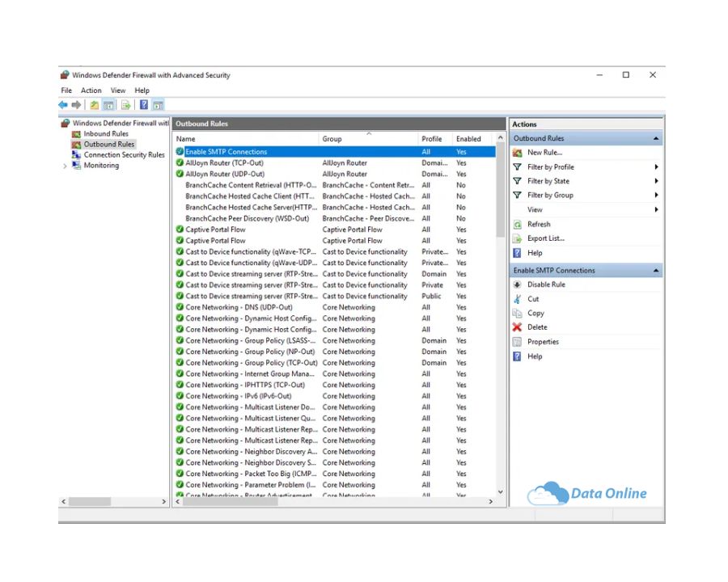Open the Filter by Group submenu arrow

[656, 195]
